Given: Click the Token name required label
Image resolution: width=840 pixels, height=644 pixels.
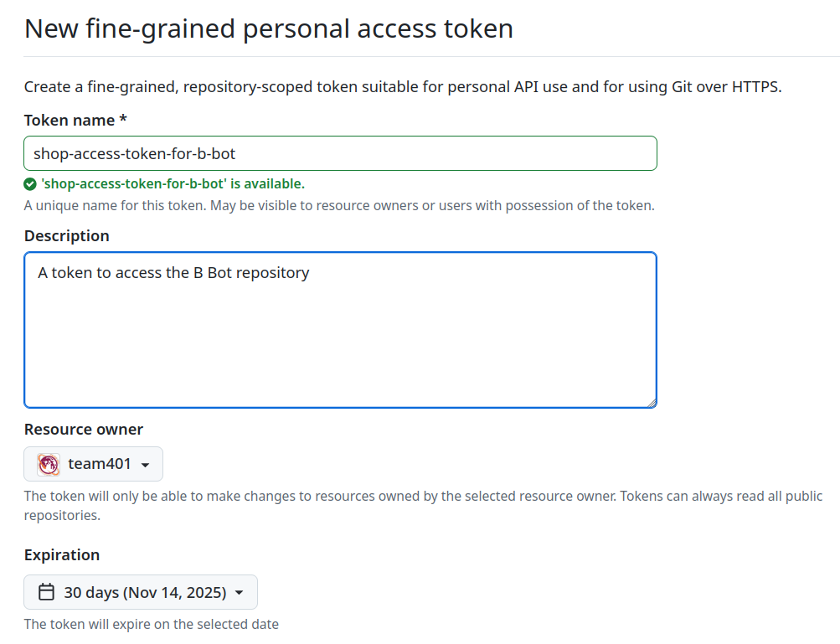Looking at the screenshot, I should pyautogui.click(x=75, y=120).
